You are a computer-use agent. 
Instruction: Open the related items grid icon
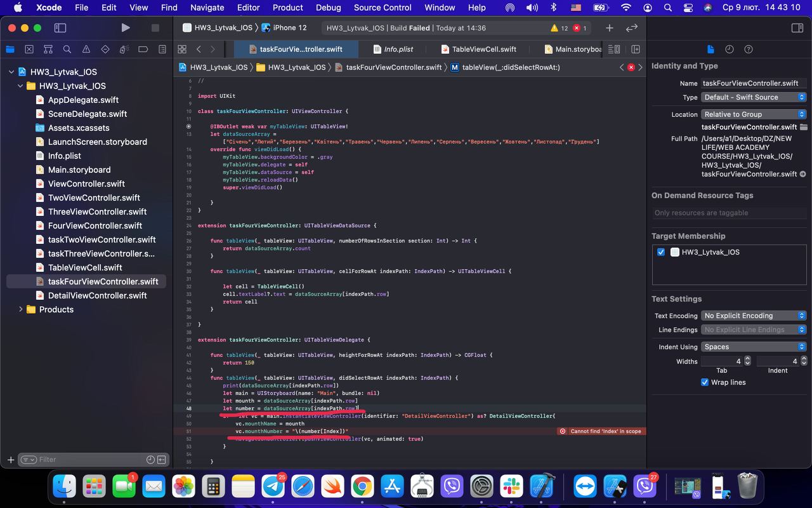182,49
